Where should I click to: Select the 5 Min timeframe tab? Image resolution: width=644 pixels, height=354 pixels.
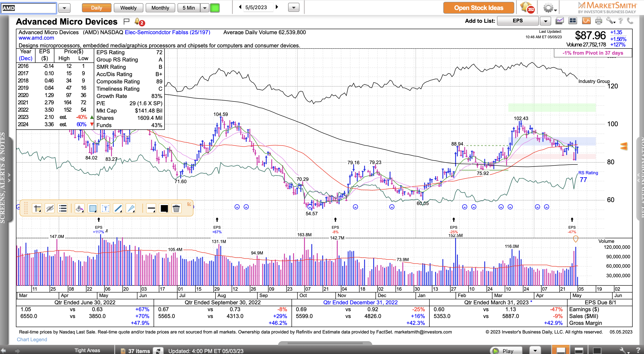click(189, 8)
